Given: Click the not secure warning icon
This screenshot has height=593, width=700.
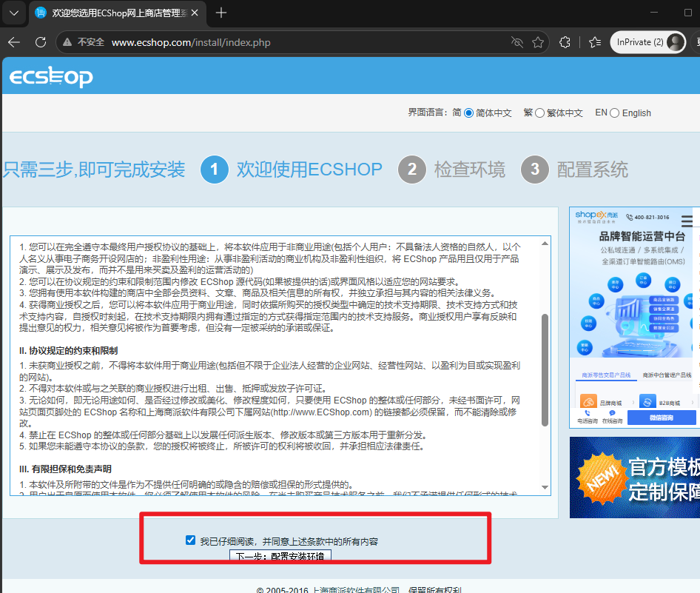Looking at the screenshot, I should pos(67,42).
